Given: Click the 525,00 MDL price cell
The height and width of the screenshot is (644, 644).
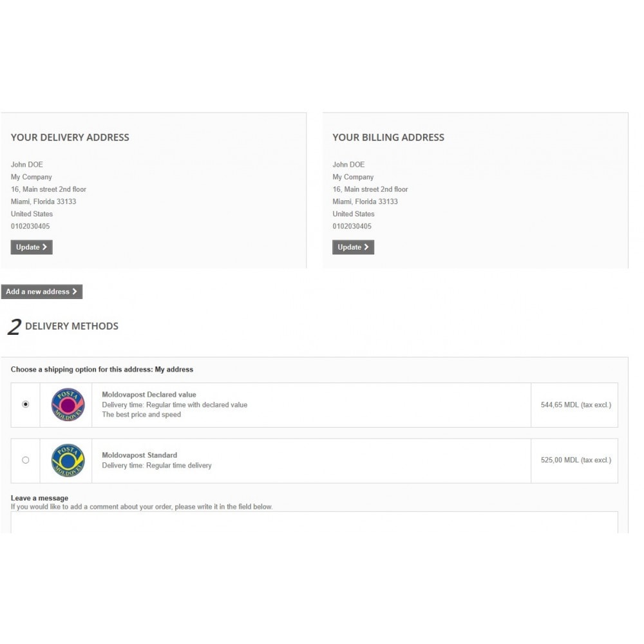Looking at the screenshot, I should 574,460.
